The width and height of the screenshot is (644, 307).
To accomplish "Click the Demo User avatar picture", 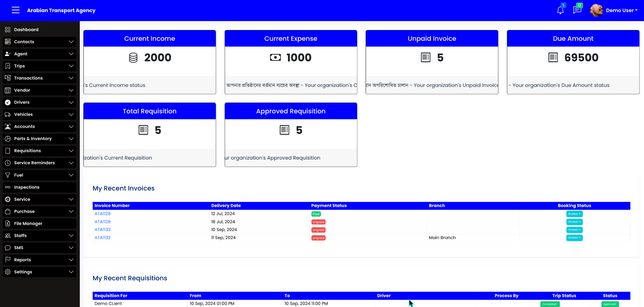I will 596,10.
